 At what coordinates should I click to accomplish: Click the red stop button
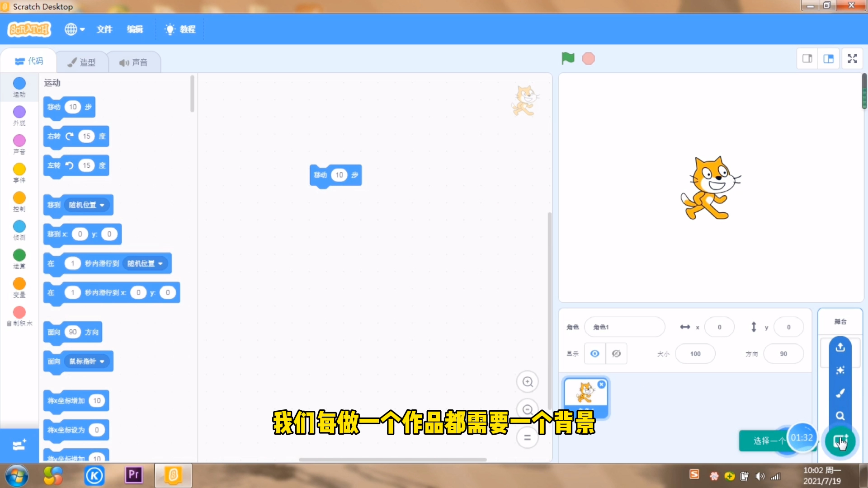click(x=588, y=59)
